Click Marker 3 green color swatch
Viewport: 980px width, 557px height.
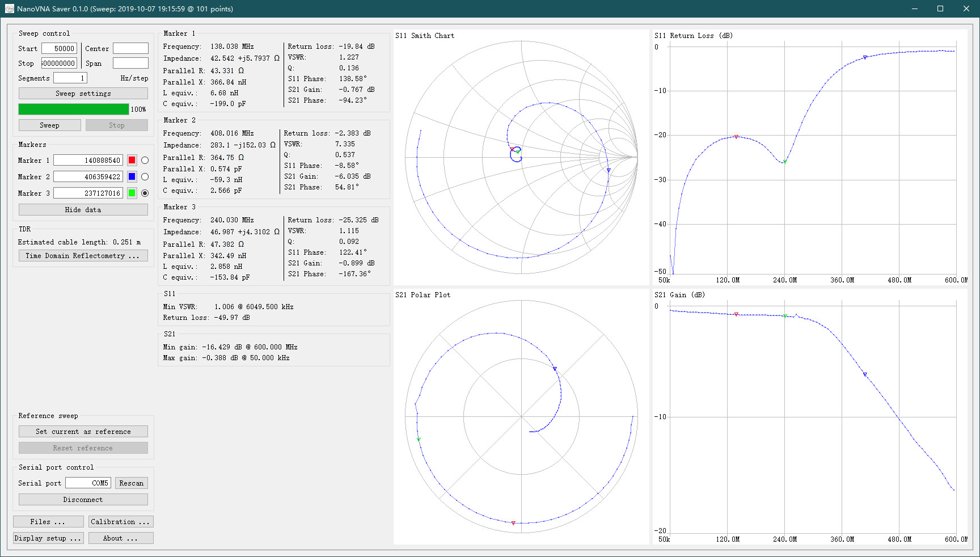(132, 193)
